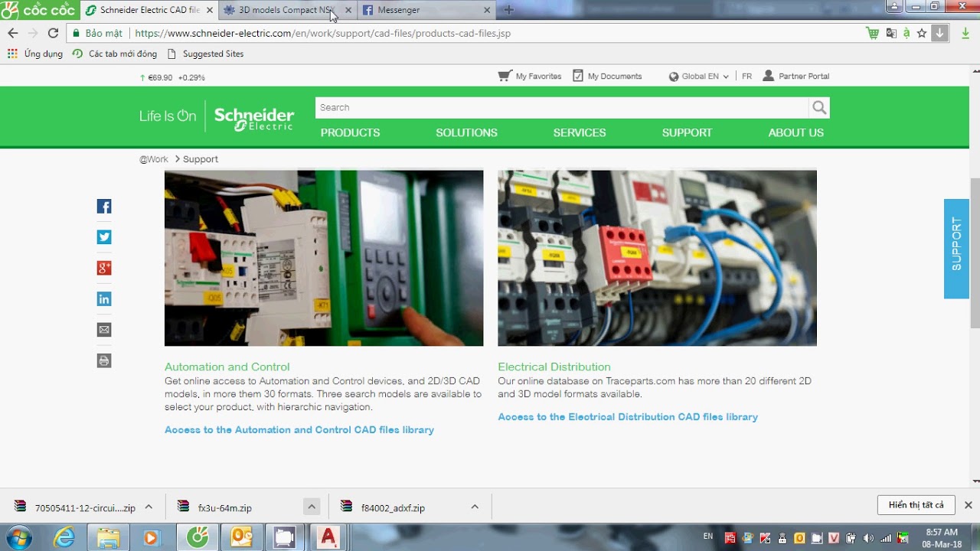
Task: Open the ABOUT US menu
Action: tap(795, 132)
